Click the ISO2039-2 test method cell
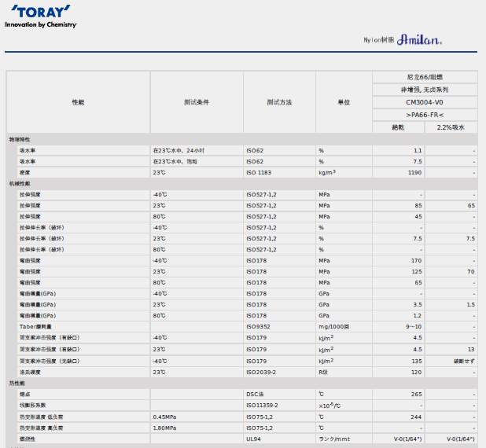The image size is (486, 448). 262,372
